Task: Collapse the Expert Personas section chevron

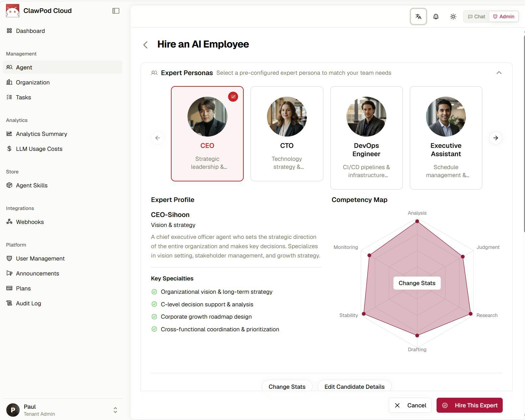Action: (499, 73)
